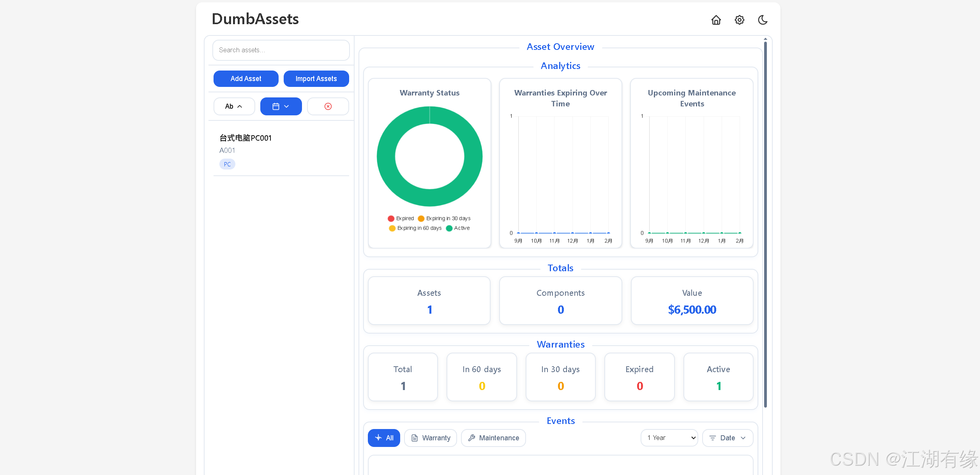This screenshot has width=980, height=475.
Task: Click the red clear filters icon
Action: (x=328, y=106)
